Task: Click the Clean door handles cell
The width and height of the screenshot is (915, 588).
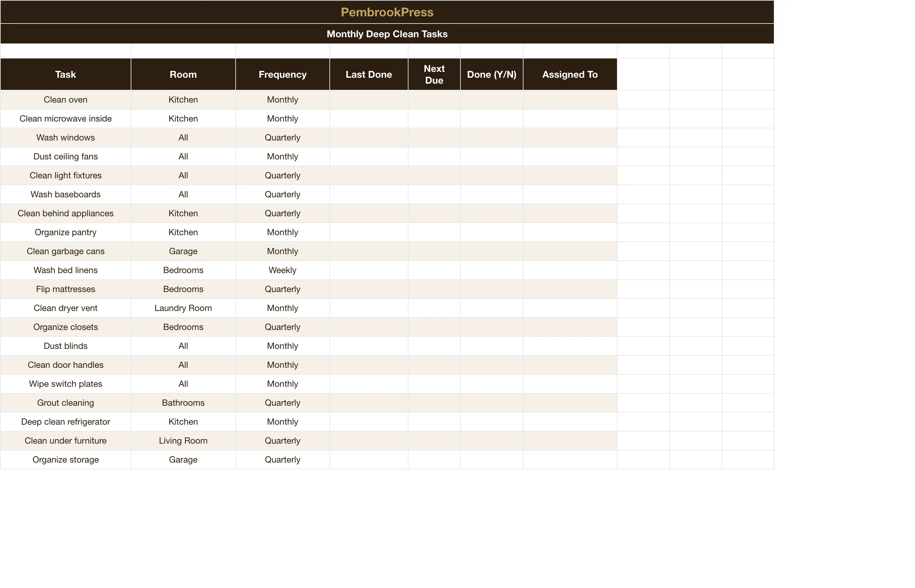Action: pyautogui.click(x=66, y=365)
